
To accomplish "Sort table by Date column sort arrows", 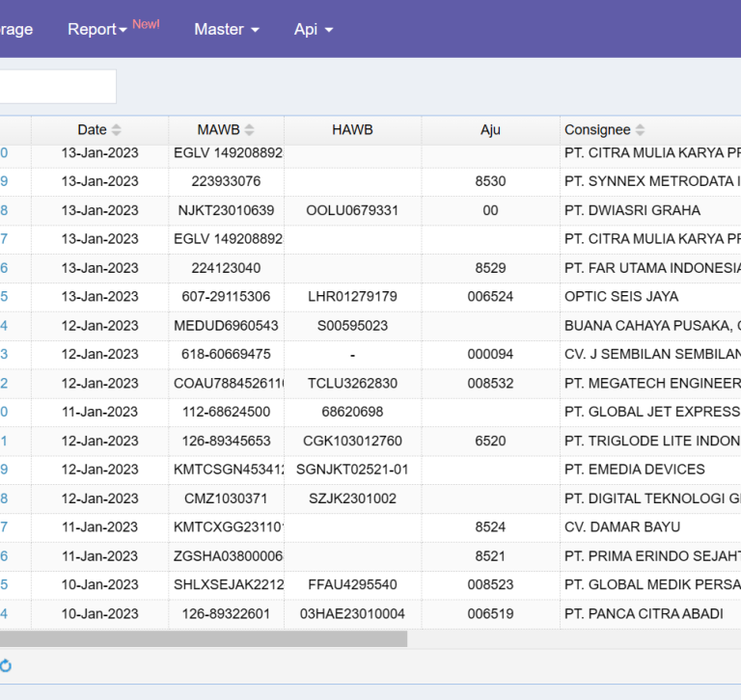I will pos(116,130).
